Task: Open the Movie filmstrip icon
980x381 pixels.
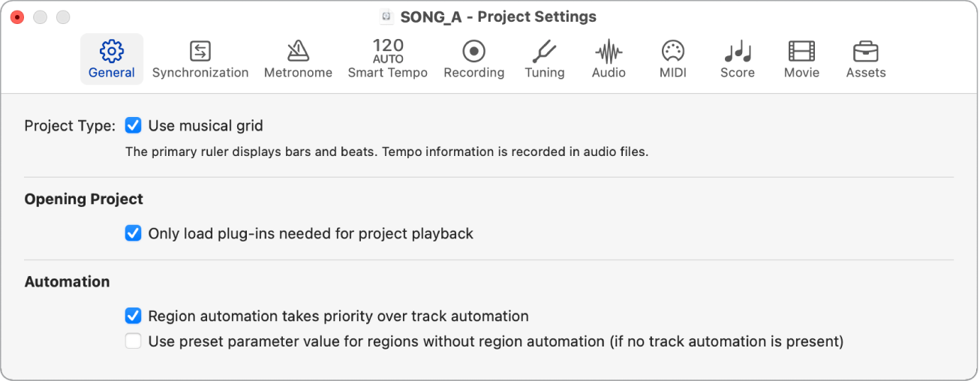Action: [801, 51]
